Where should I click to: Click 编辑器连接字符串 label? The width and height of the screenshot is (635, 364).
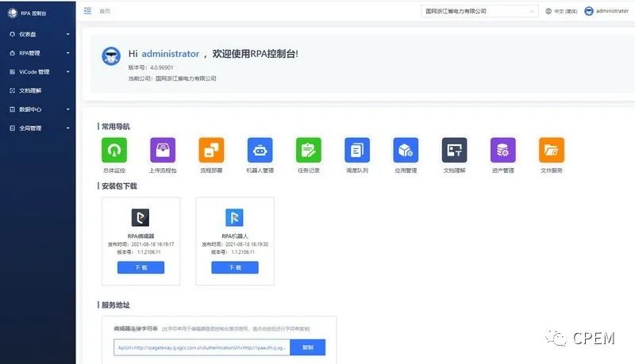click(x=136, y=329)
